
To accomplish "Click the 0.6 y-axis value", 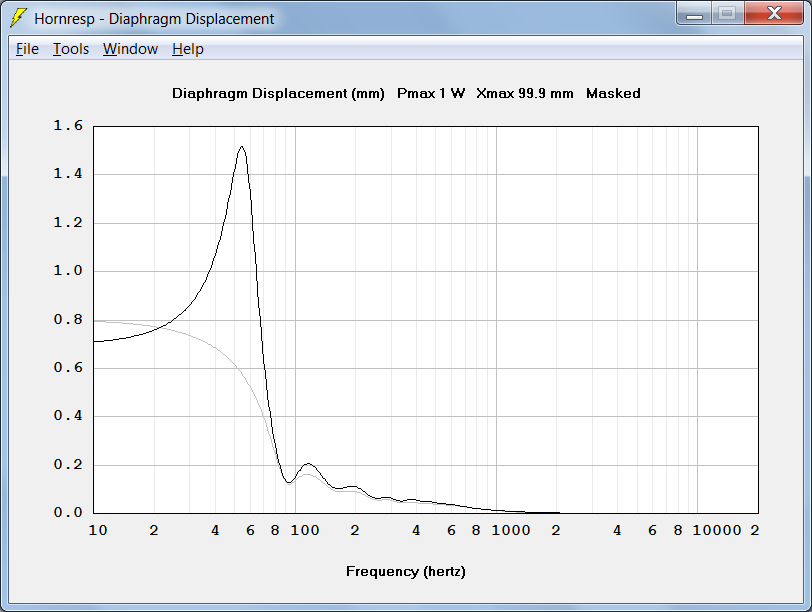I will [x=68, y=367].
